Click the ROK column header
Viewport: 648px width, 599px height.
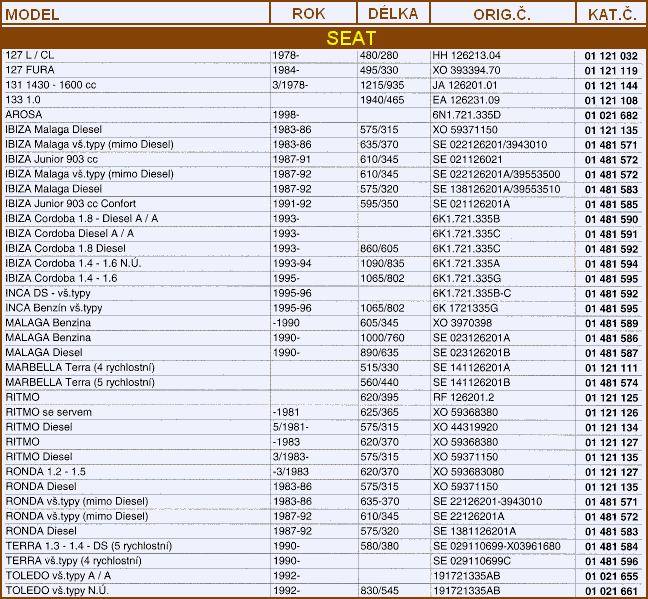tap(309, 14)
